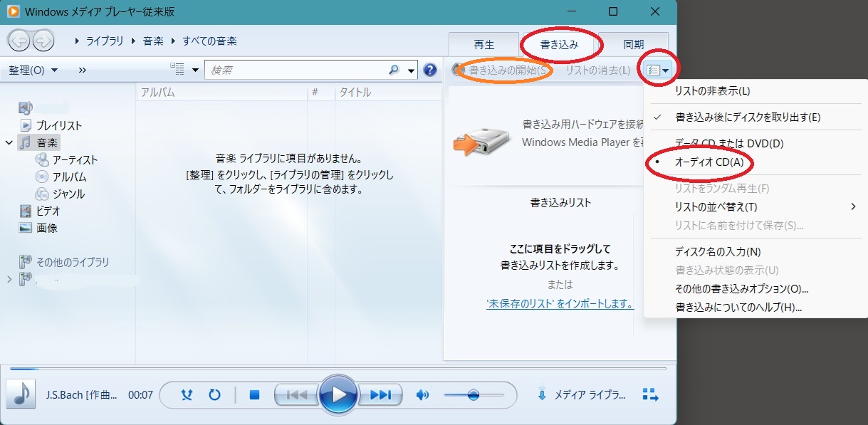Toggle 書き込み後にディスクを取り出す(E) option
Viewport: 868px width, 425px height.
(x=748, y=117)
